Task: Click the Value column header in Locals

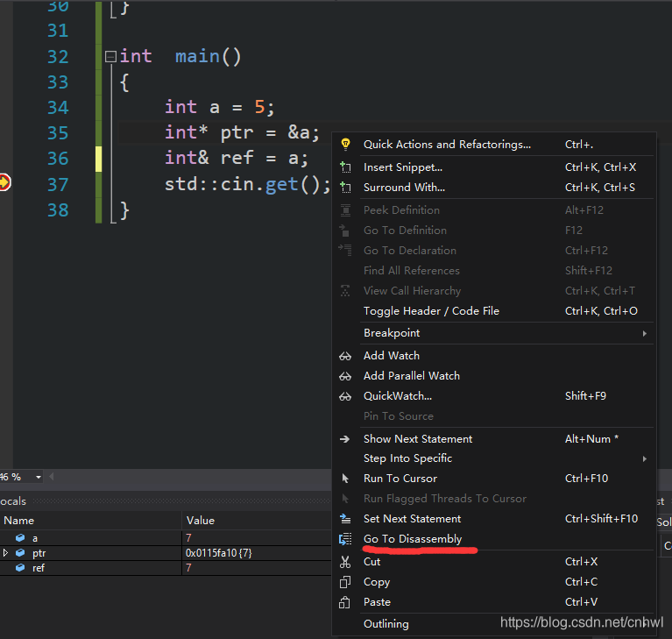Action: (200, 520)
